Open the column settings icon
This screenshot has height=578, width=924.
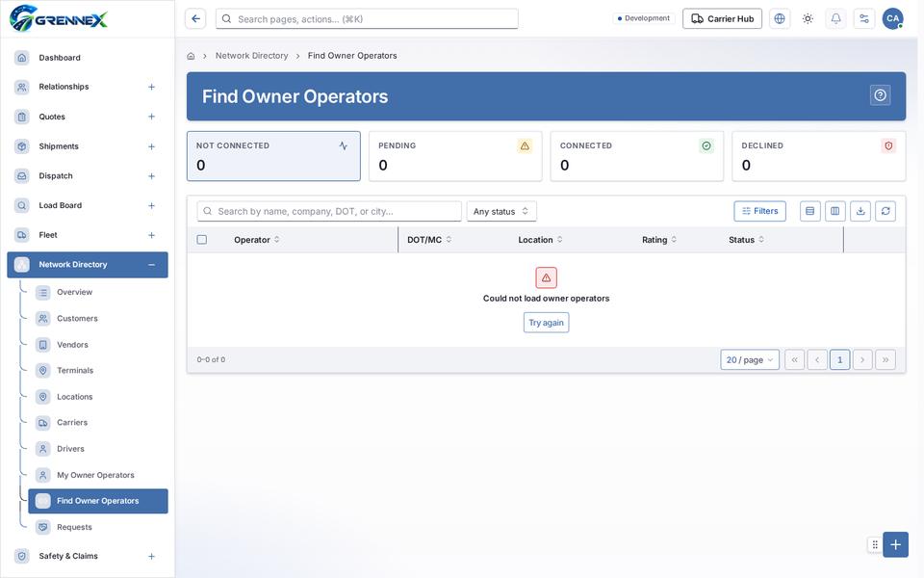[835, 211]
